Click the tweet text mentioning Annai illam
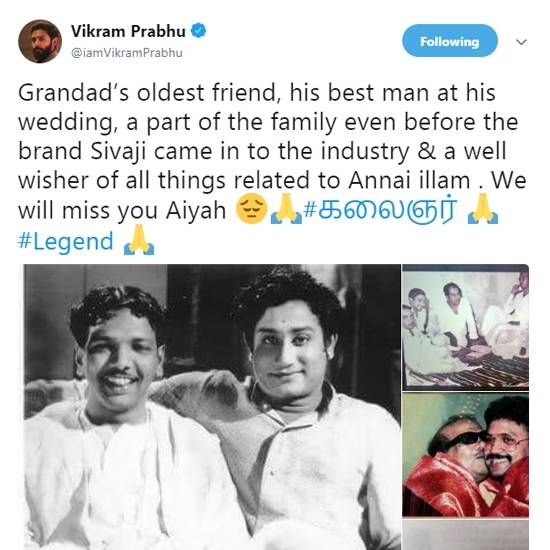The width and height of the screenshot is (550, 550). (x=272, y=166)
